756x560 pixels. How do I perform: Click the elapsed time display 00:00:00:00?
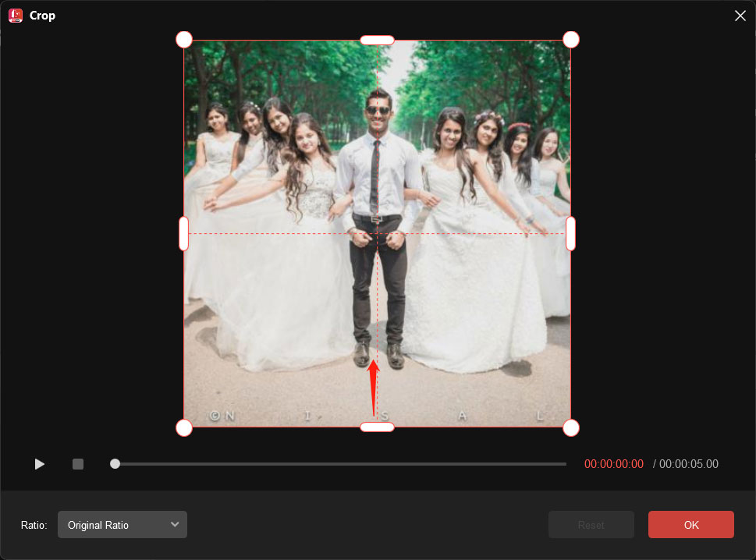click(613, 464)
